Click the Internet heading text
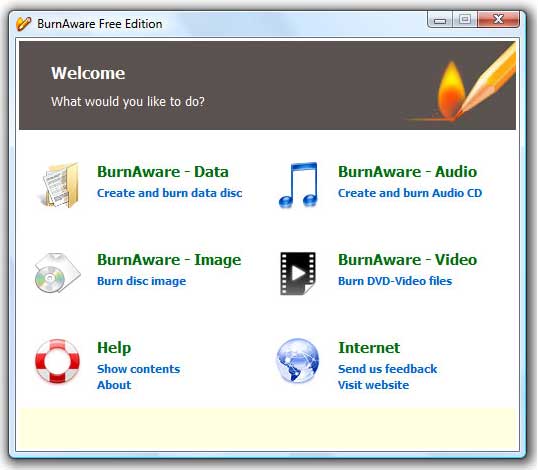The width and height of the screenshot is (538, 470). [x=369, y=348]
